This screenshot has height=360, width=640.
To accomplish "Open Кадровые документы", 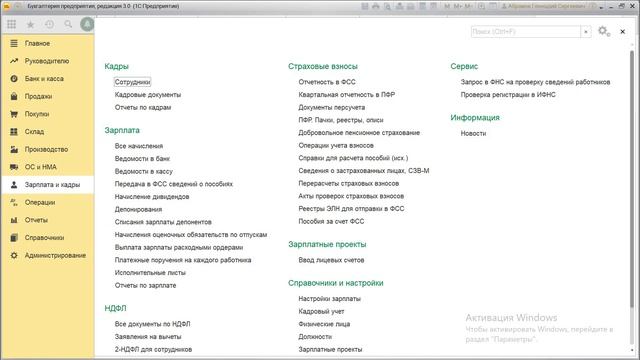I will [148, 95].
